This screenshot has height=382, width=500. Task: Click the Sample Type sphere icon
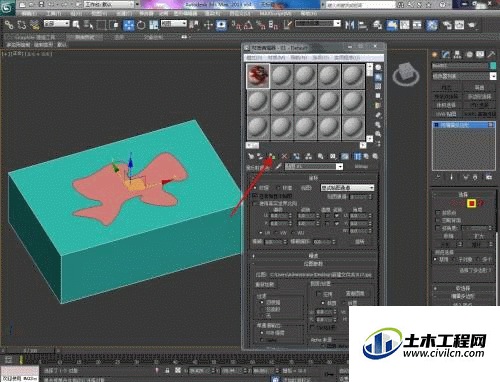pos(378,67)
